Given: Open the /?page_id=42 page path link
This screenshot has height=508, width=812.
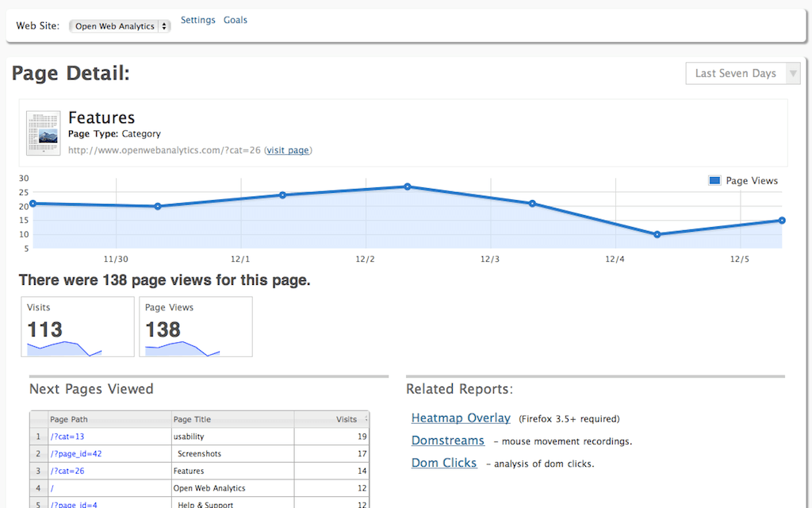Looking at the screenshot, I should [75, 454].
